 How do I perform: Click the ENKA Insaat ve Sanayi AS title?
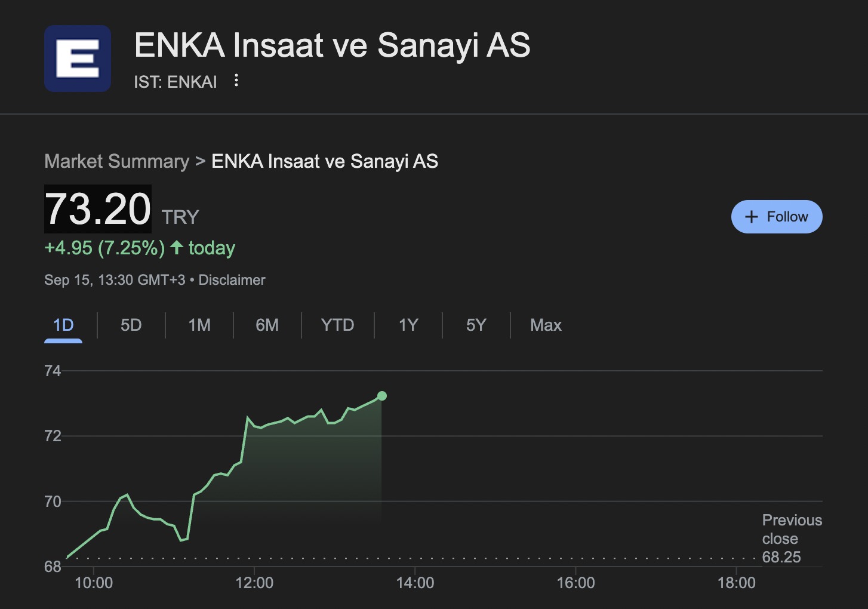coord(332,45)
